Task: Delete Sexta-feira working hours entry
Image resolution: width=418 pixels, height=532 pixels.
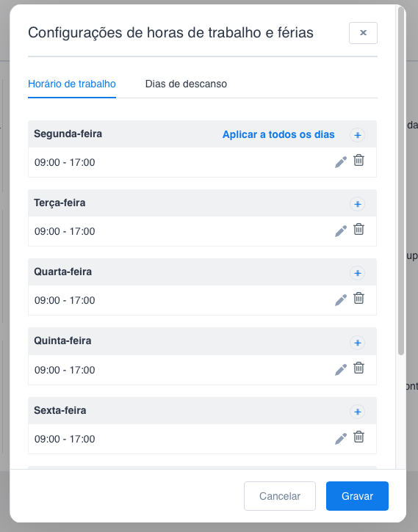Action: [x=358, y=437]
